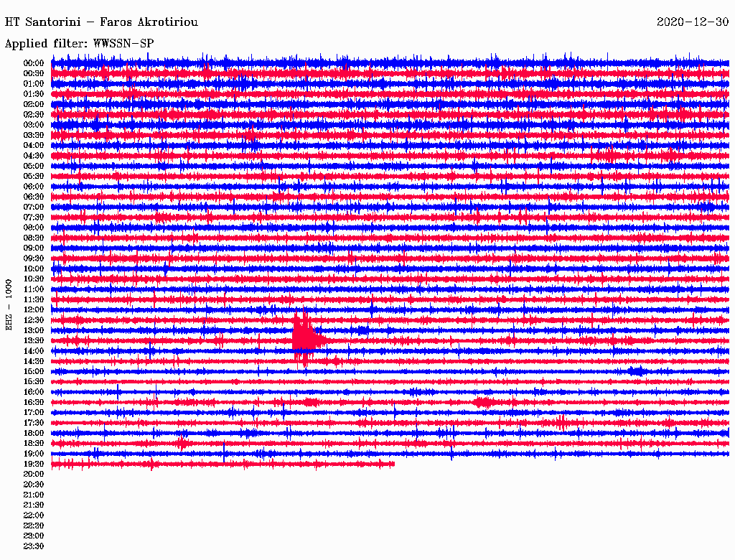Viewport: 735px width, 560px height.
Task: Select the 13:30 time label
Action: (x=33, y=340)
